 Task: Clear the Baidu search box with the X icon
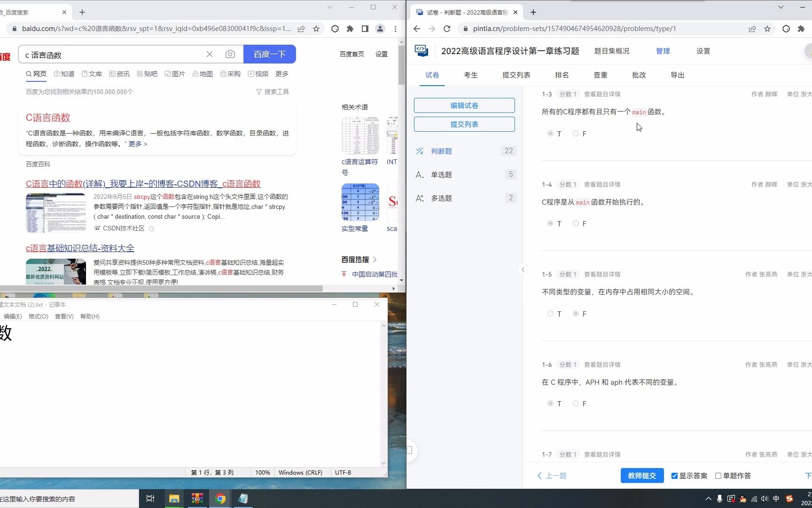210,55
